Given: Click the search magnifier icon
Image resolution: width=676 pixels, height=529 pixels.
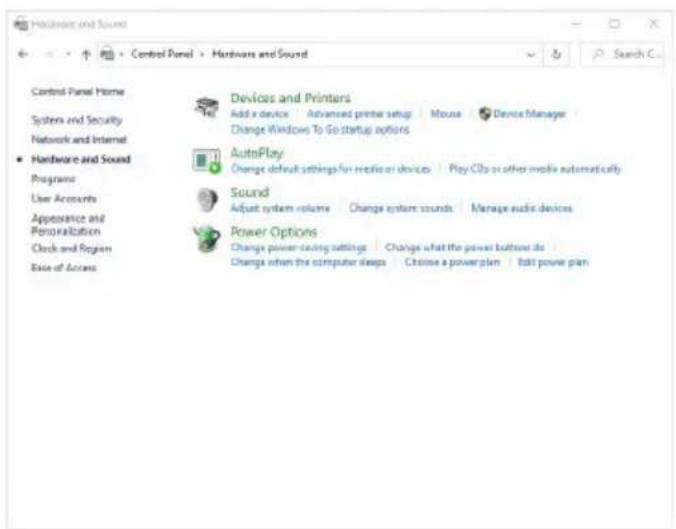Looking at the screenshot, I should click(x=598, y=54).
